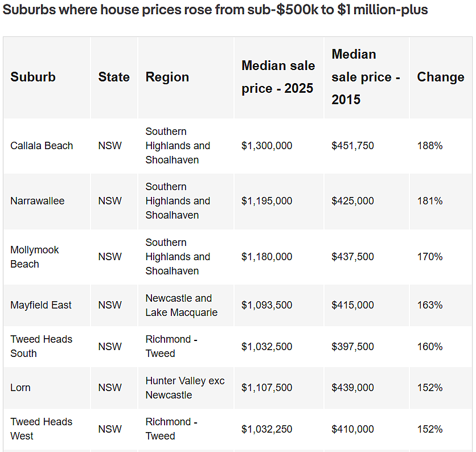Click the Tweed Heads West cell

point(42,429)
